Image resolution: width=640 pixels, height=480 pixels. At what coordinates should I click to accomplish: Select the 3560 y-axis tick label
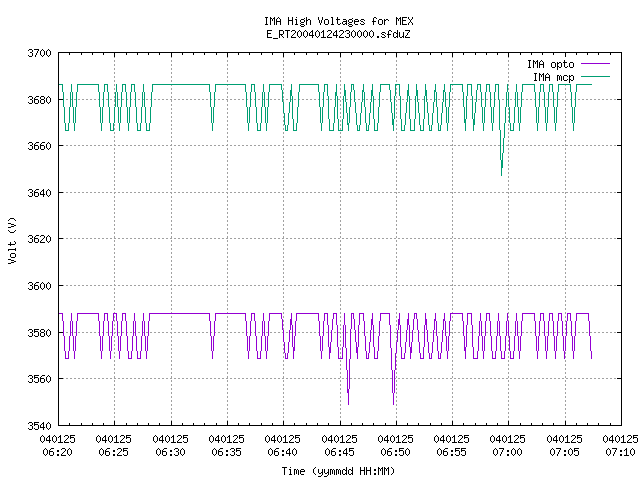coord(39,379)
